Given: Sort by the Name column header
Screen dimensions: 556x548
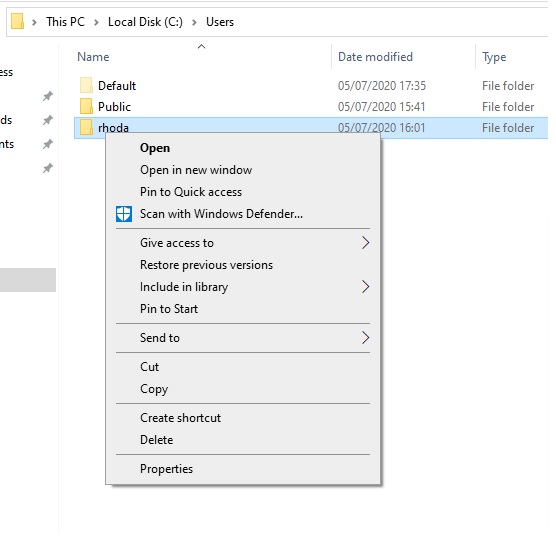Looking at the screenshot, I should tap(93, 57).
